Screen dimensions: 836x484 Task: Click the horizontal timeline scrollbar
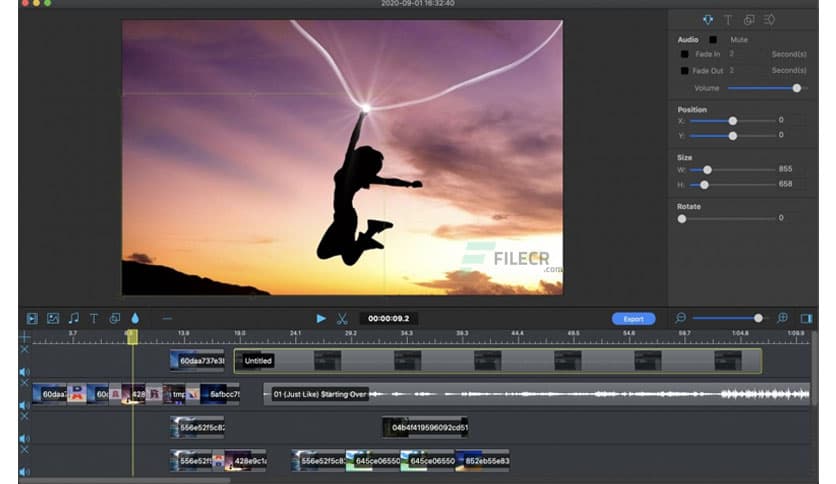[x=125, y=481]
